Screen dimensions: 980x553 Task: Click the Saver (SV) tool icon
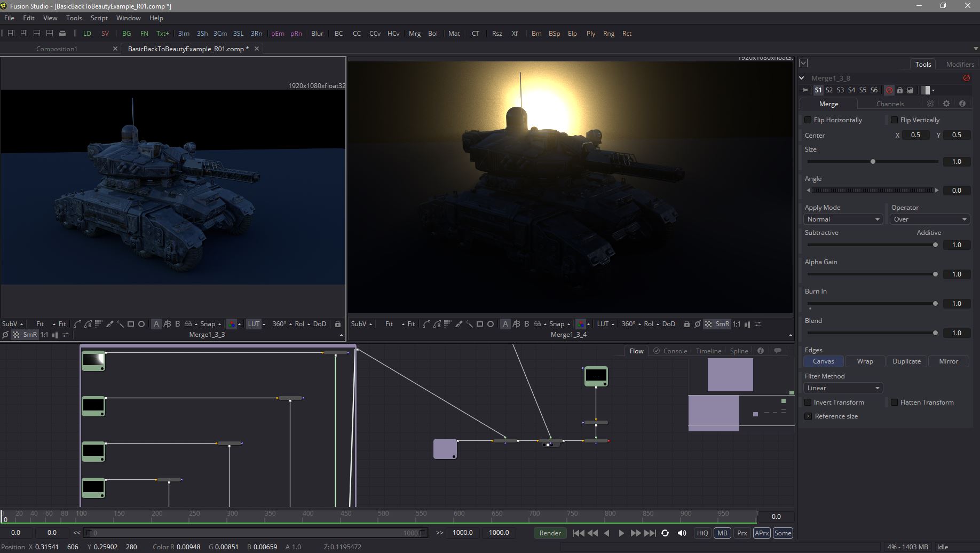click(x=105, y=33)
